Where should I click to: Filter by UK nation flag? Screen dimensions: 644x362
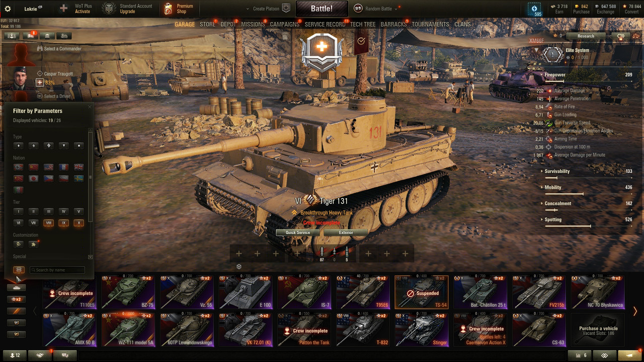(78, 167)
